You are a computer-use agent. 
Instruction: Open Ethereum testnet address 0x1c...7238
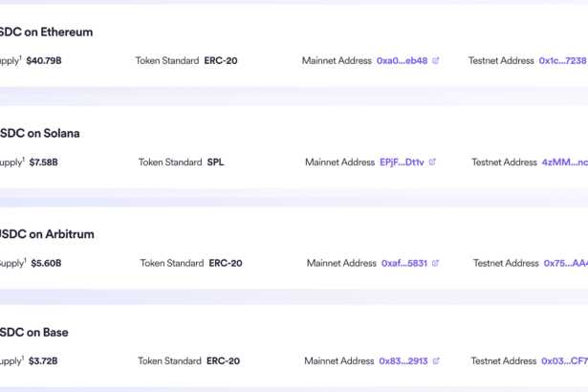pos(562,61)
